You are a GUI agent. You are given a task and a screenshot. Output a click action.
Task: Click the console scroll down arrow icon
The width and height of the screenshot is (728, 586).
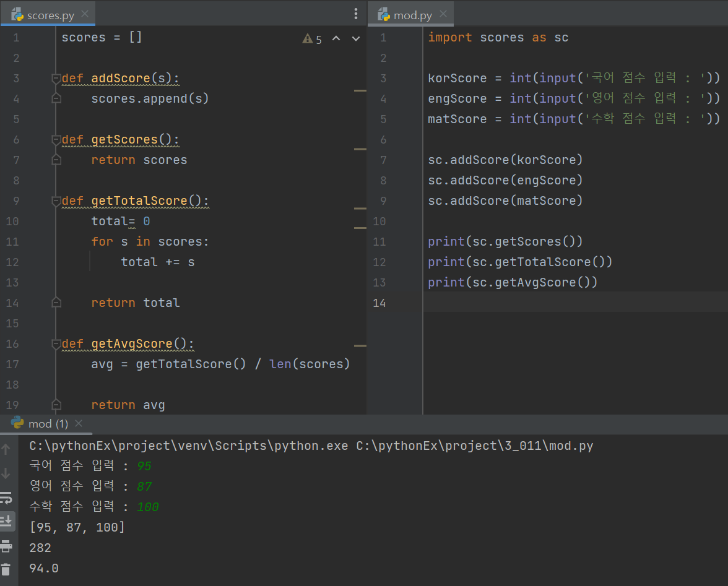pos(6,473)
